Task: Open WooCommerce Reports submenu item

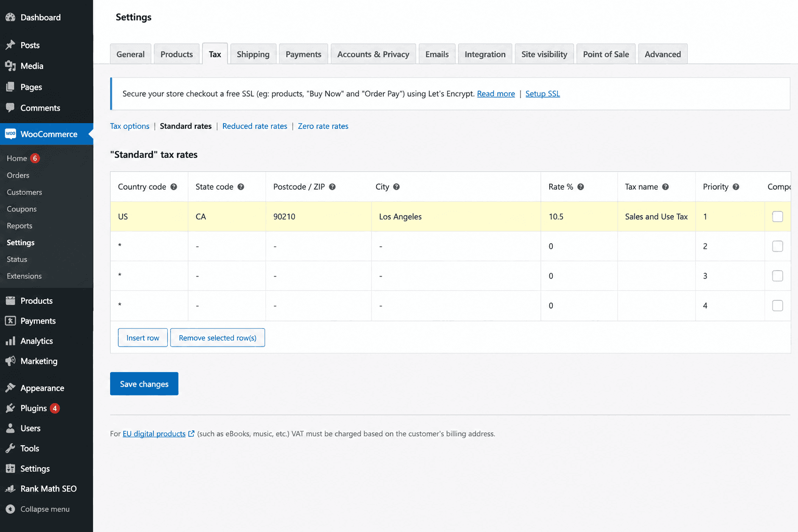Action: tap(20, 225)
